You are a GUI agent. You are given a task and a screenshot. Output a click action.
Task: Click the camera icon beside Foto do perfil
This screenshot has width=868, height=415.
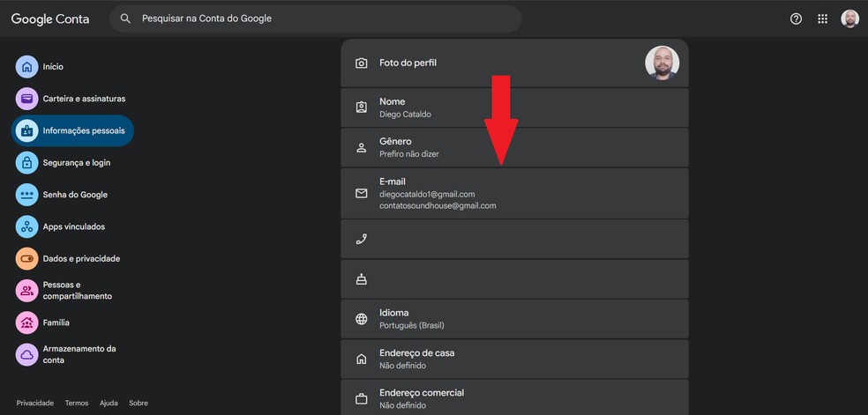point(362,63)
